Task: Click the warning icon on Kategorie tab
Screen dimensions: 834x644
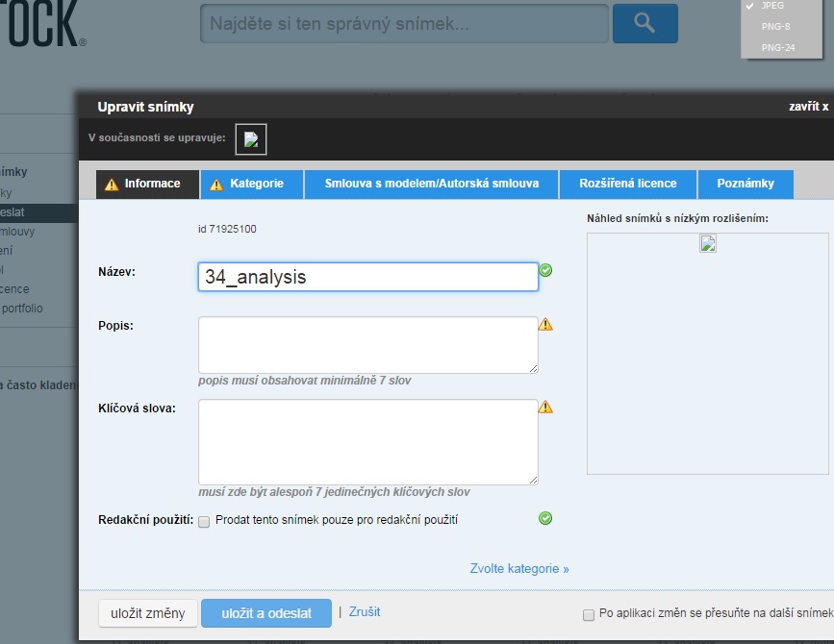Action: tap(215, 185)
